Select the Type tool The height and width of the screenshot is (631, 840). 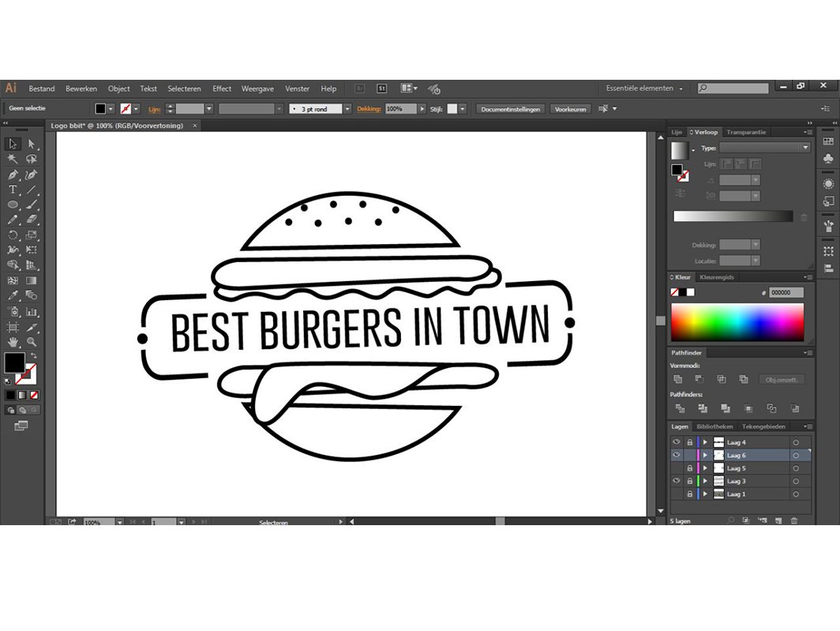[x=13, y=190]
